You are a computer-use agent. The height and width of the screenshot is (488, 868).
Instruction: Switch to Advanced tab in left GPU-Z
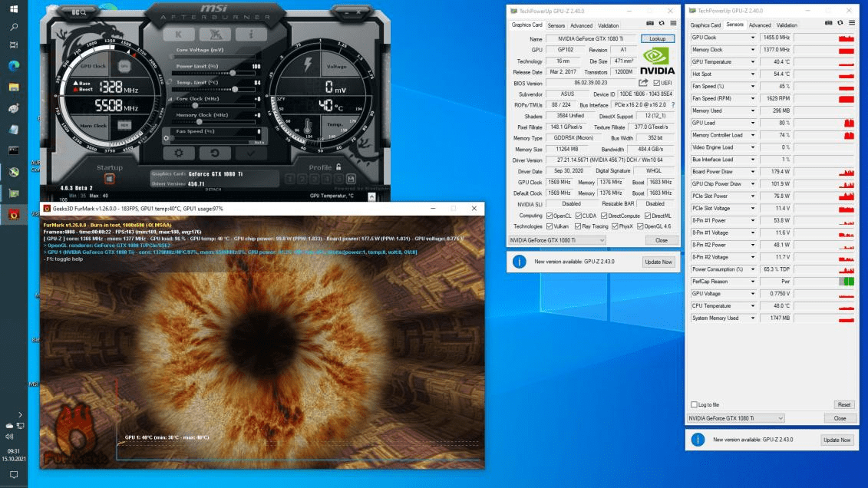[581, 25]
